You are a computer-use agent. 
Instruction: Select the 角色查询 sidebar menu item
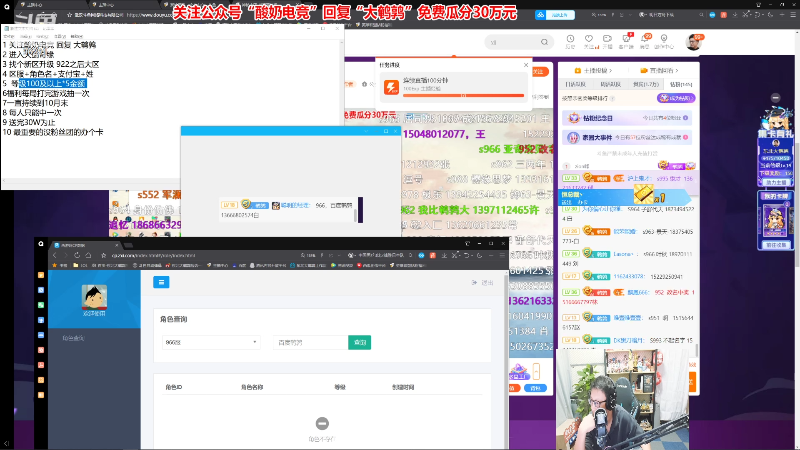point(73,338)
